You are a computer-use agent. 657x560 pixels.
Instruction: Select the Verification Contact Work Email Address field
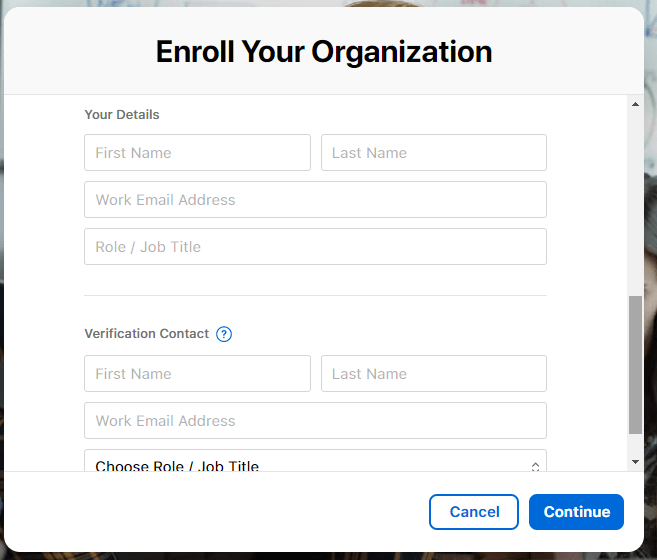click(x=315, y=421)
